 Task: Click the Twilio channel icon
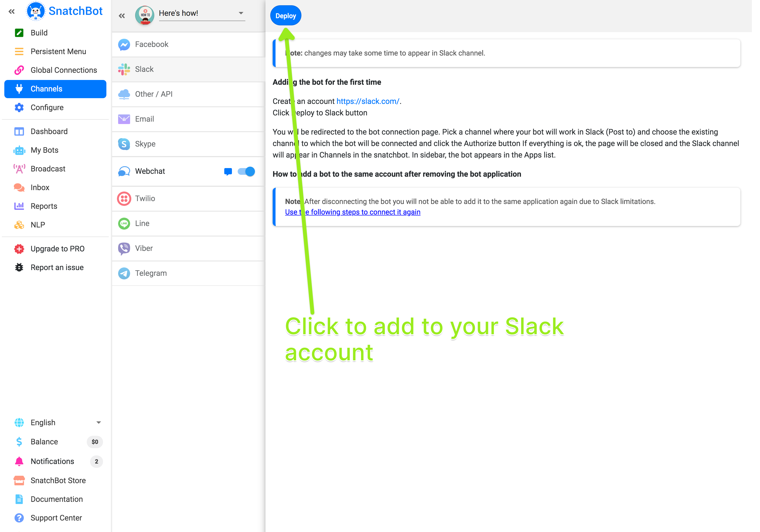[x=124, y=198]
